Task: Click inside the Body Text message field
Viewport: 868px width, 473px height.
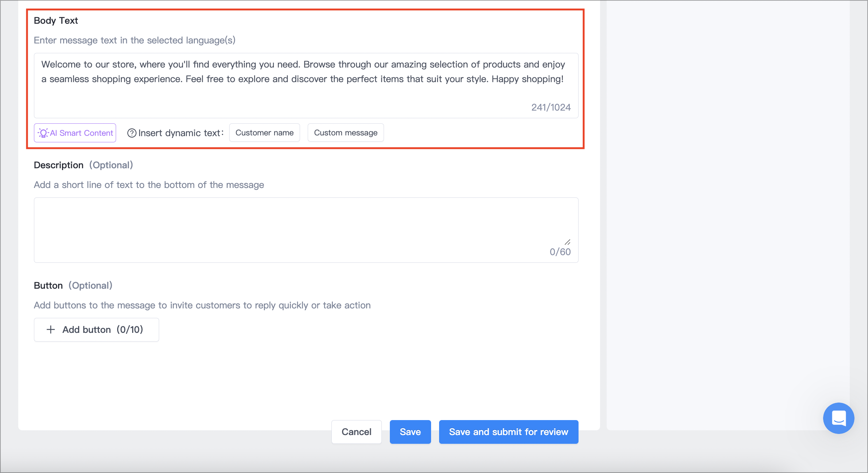Action: point(306,85)
